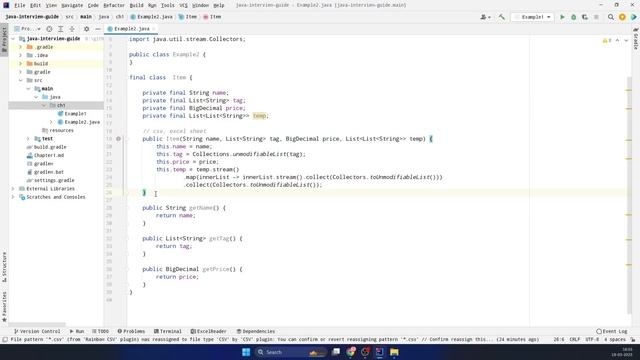Collapse all icon in Project panel
The width and height of the screenshot is (640, 360).
[72, 29]
